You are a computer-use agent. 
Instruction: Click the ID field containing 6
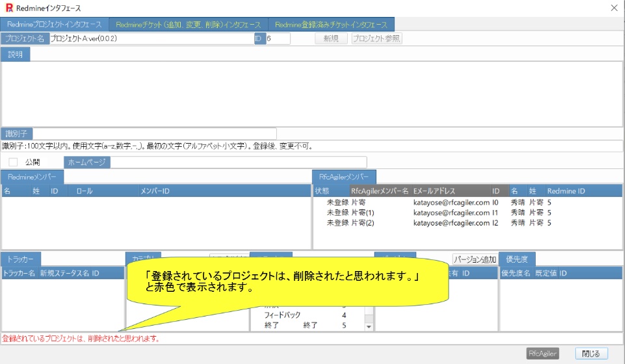point(278,39)
